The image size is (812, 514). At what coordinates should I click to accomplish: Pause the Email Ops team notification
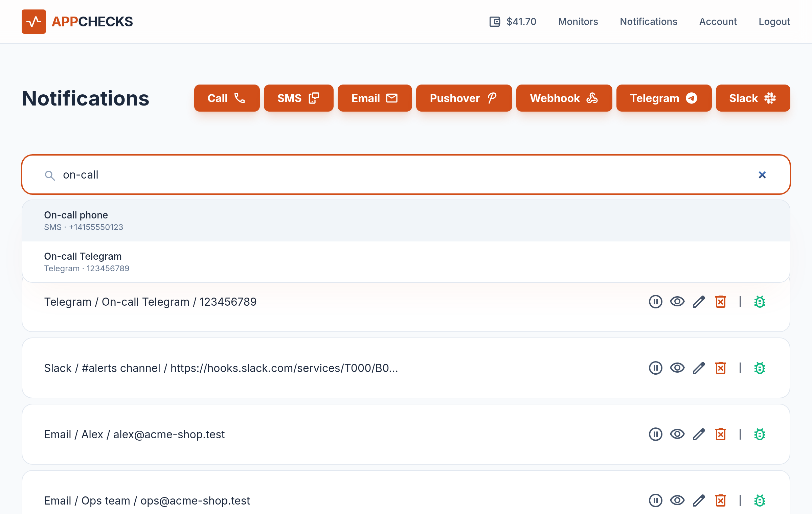(x=655, y=500)
